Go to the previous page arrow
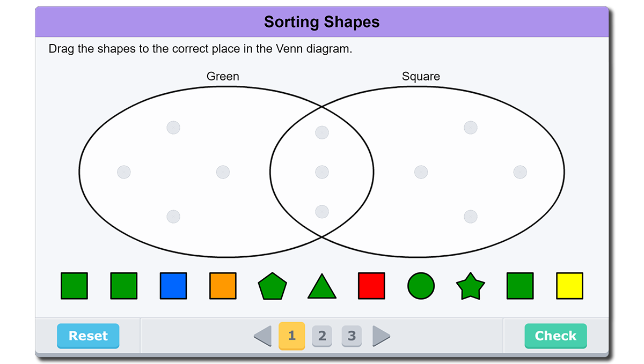The height and width of the screenshot is (364, 644). coord(262,336)
